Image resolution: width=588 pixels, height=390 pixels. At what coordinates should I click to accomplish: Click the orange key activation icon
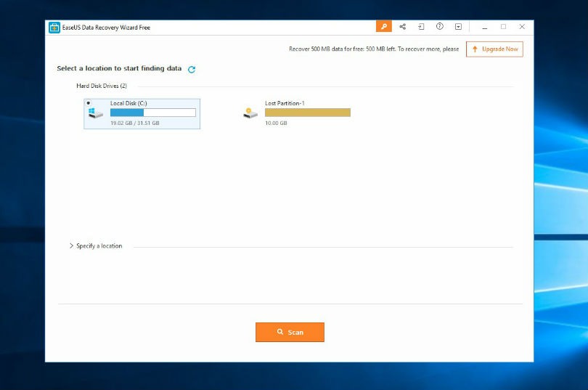383,27
